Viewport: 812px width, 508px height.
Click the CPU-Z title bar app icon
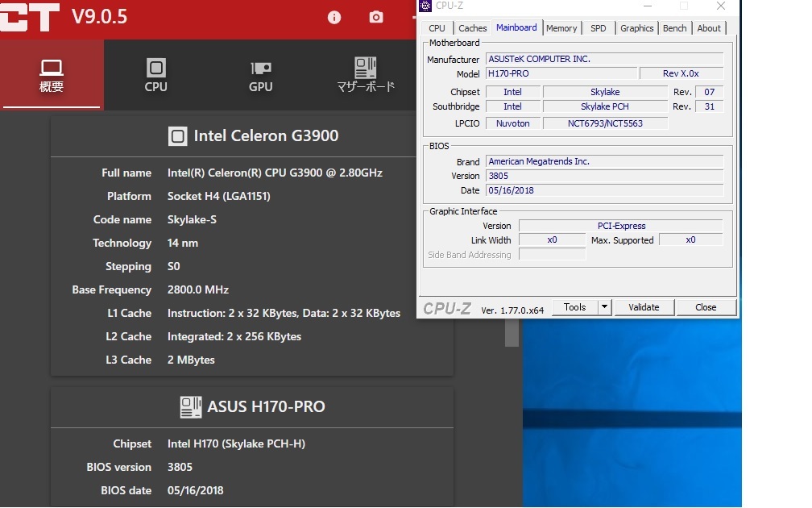click(426, 6)
